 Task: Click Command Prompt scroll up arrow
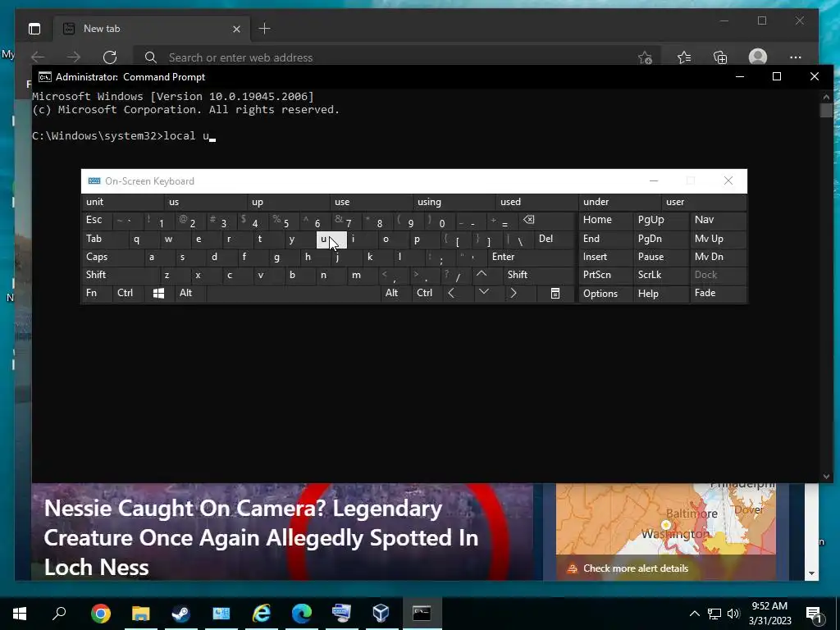(x=825, y=97)
